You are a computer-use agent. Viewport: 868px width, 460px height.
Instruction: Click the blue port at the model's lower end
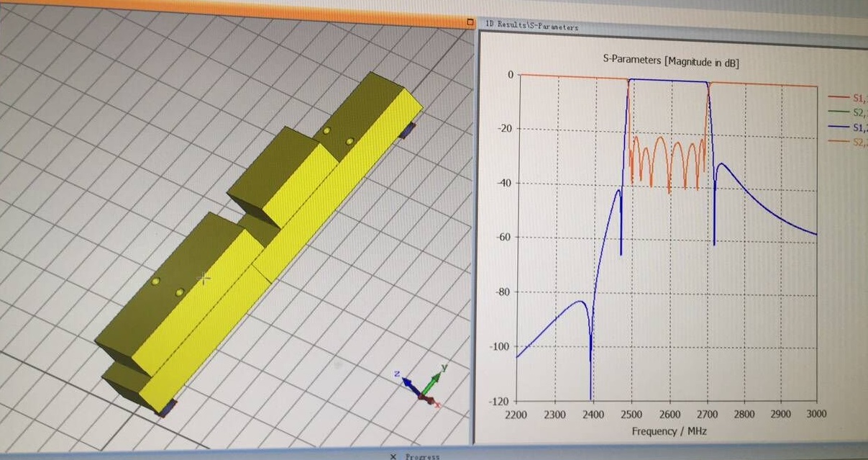168,408
